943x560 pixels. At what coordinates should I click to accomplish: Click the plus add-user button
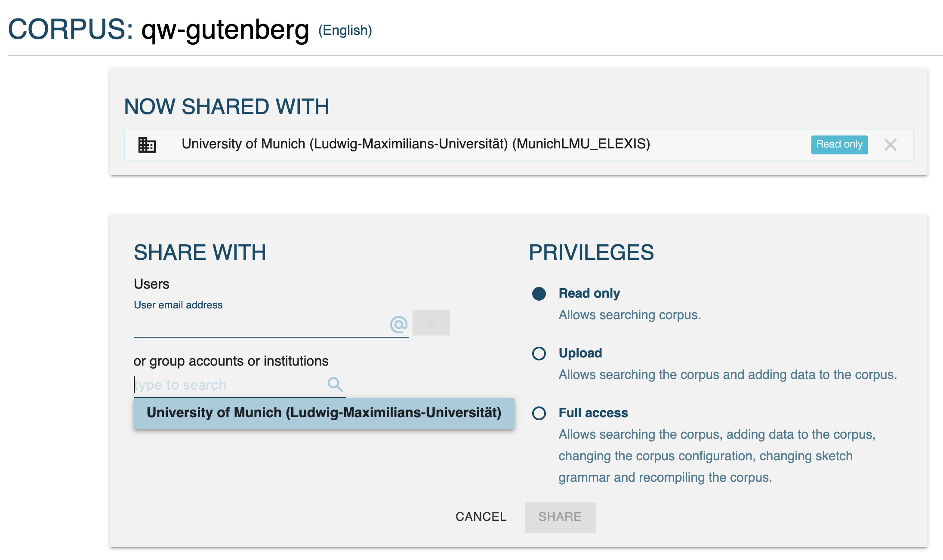point(431,323)
